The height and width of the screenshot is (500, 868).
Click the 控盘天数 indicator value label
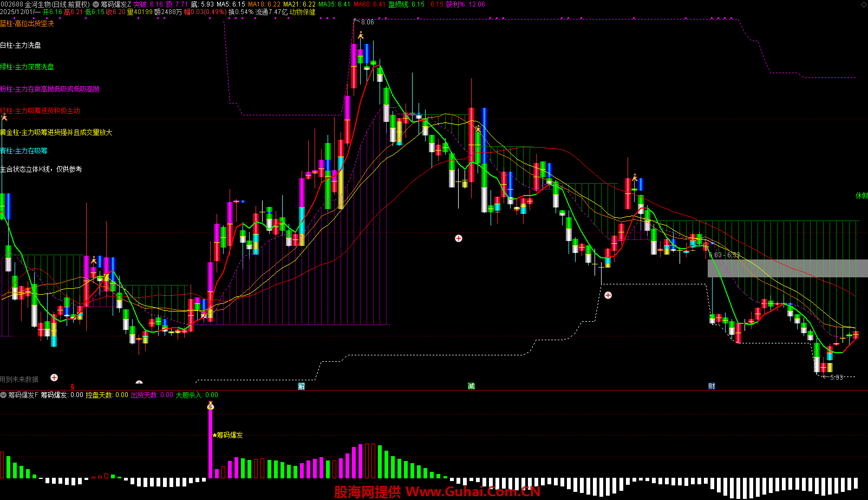[107, 395]
